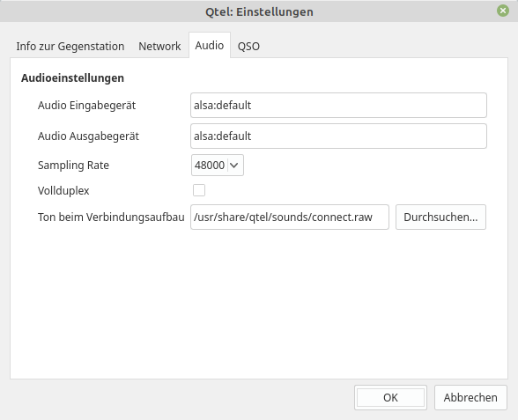
Task: Open the Network tab
Action: point(159,46)
